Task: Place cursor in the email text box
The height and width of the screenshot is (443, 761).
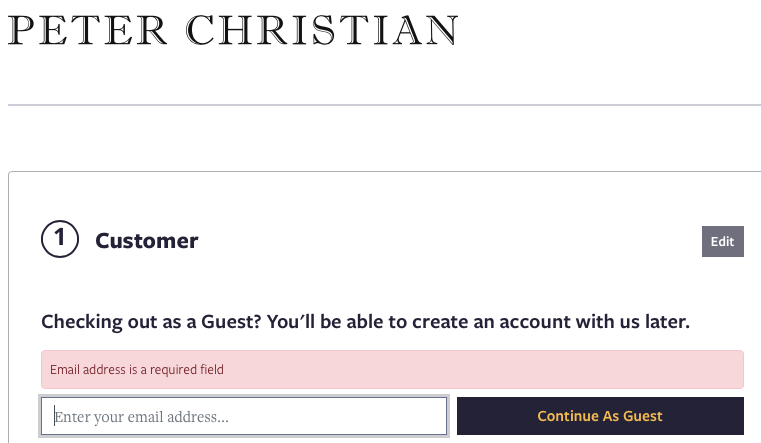Action: click(244, 416)
